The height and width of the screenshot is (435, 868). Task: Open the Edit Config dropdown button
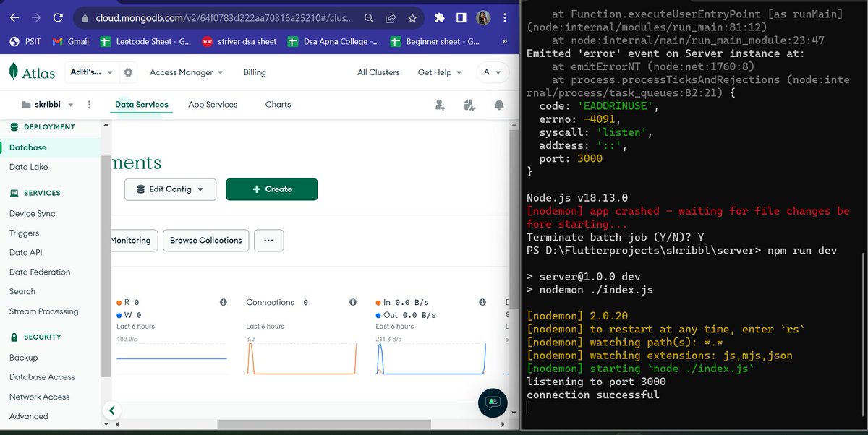[x=170, y=189]
